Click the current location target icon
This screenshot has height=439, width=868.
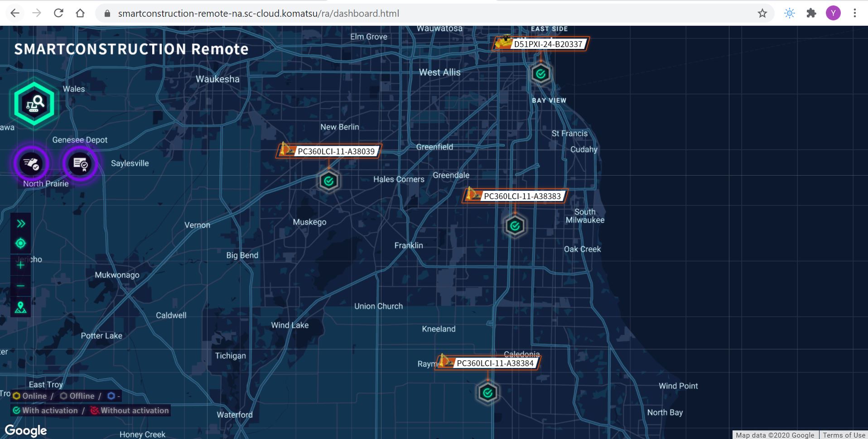(x=20, y=243)
